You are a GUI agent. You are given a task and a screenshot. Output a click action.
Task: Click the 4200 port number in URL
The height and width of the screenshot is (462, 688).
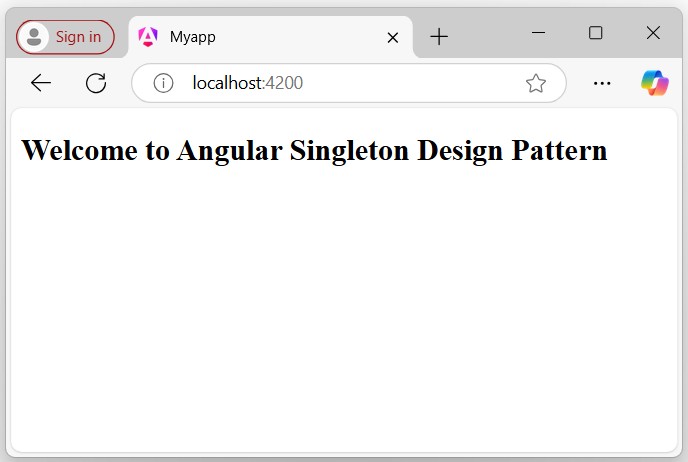(x=284, y=83)
